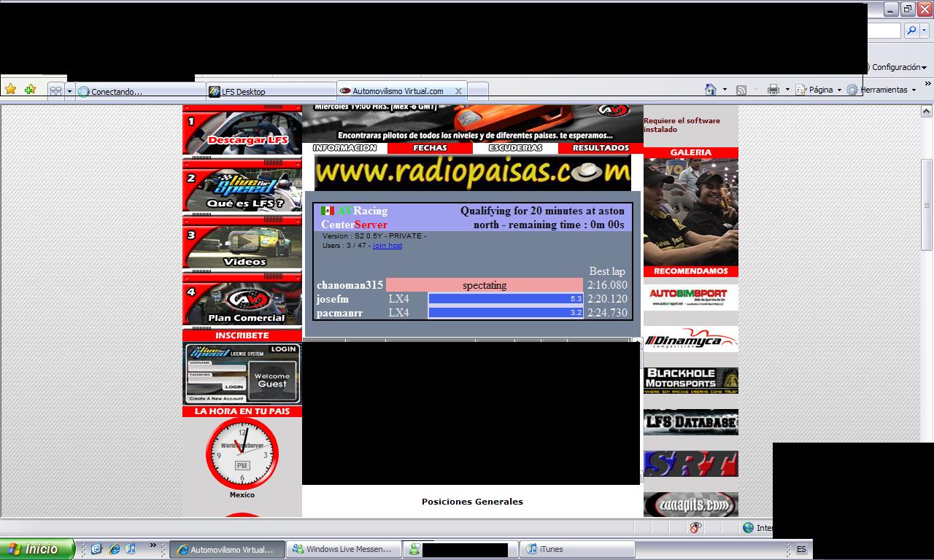The height and width of the screenshot is (560, 934).
Task: Click the pink spectating status bar
Action: pyautogui.click(x=485, y=285)
